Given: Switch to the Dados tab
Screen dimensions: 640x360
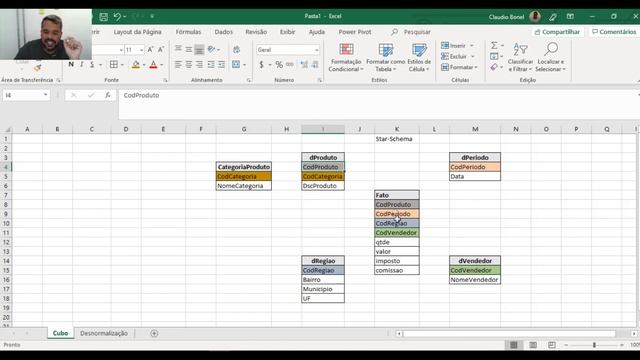Looking at the screenshot, I should point(224,32).
